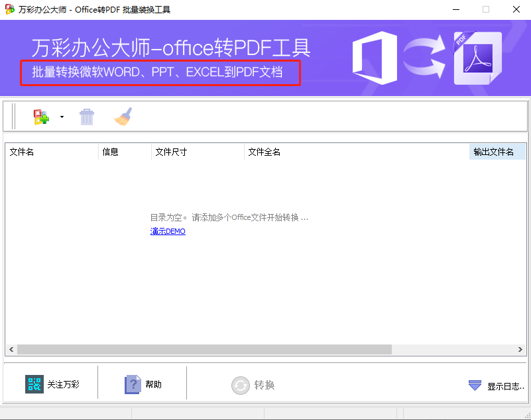
Task: Click the 目录为空 empty list message
Action: pos(229,217)
